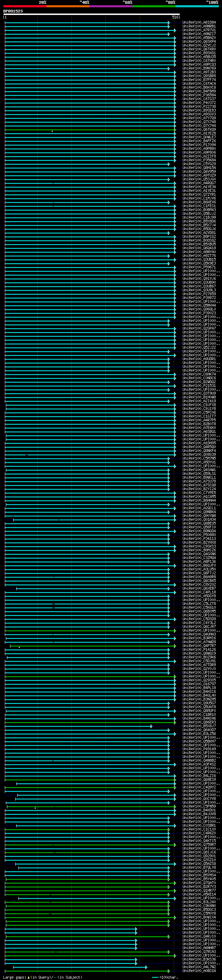
Task: Select short-alignment hit UniRef100_B5X8J7
Action: click(x=199, y=726)
